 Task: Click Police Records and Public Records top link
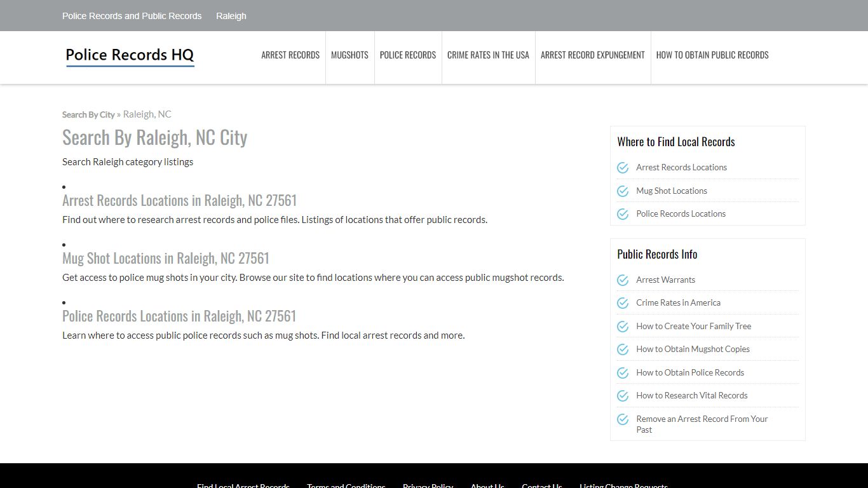tap(132, 16)
